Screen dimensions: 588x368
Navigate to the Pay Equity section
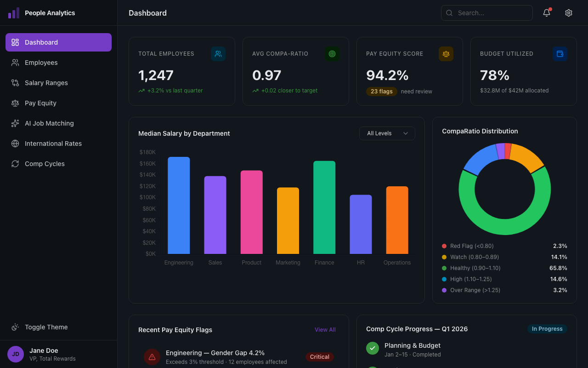tap(40, 103)
